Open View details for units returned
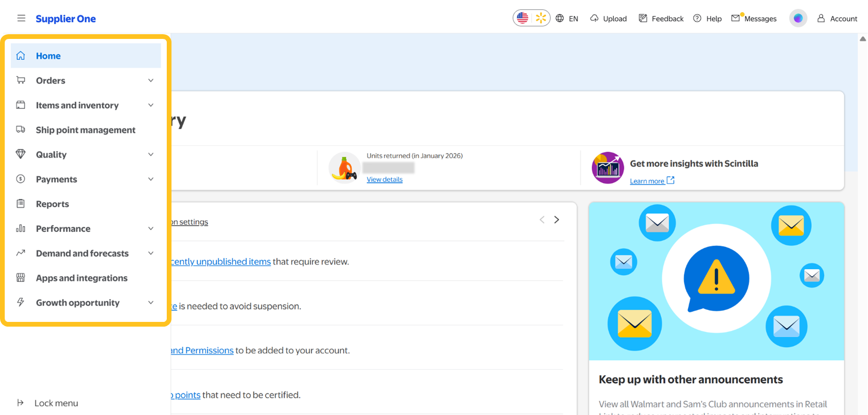868x415 pixels. tap(385, 180)
